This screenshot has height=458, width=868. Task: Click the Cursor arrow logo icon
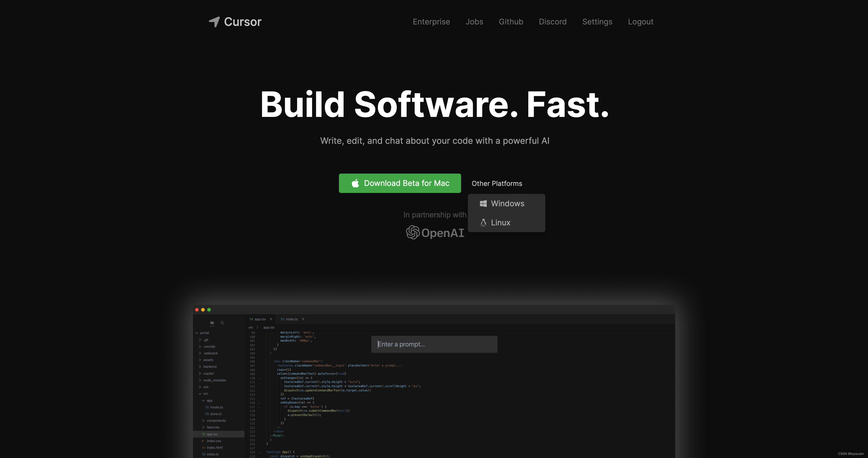tap(214, 22)
